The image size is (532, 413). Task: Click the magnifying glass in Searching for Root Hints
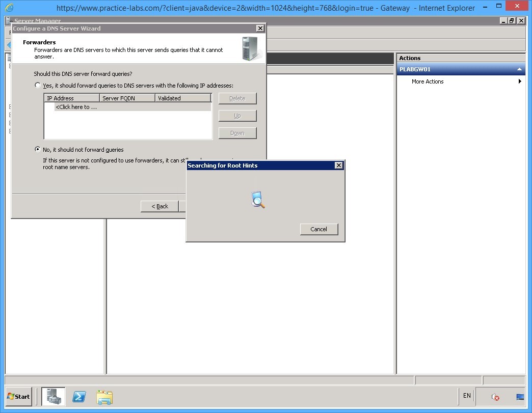pyautogui.click(x=257, y=200)
